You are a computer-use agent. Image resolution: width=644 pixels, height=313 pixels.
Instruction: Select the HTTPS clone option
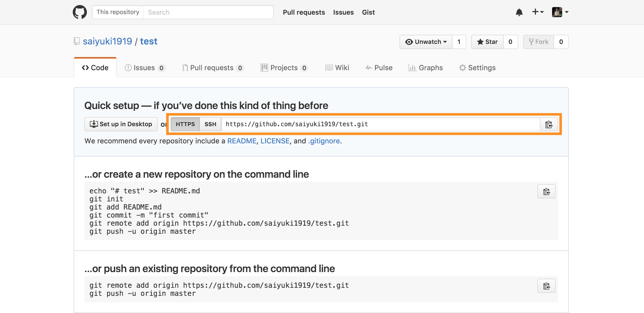185,124
